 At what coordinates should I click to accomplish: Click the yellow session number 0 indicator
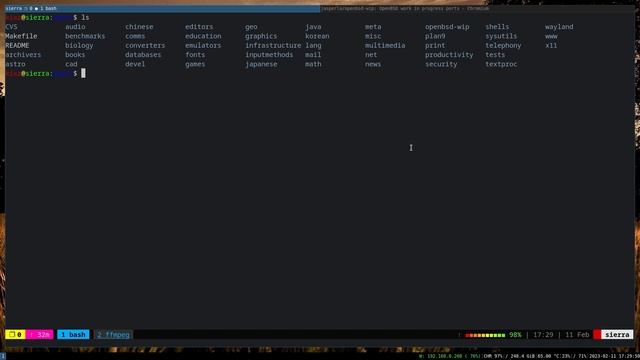[x=16, y=335]
